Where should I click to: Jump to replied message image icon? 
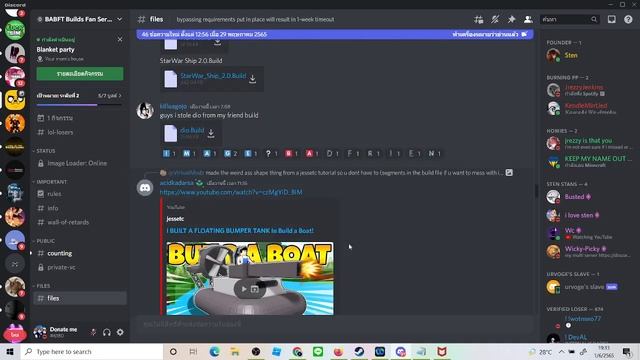click(509, 173)
